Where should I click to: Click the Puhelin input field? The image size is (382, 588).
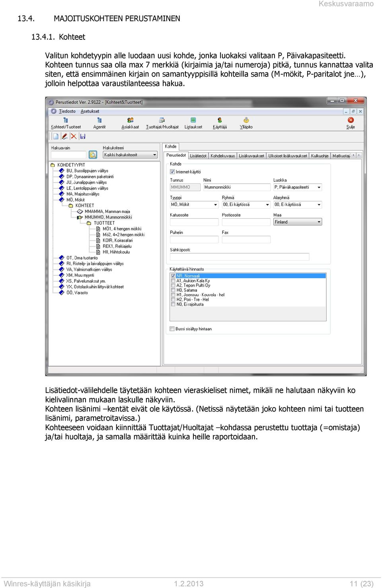[194, 239]
